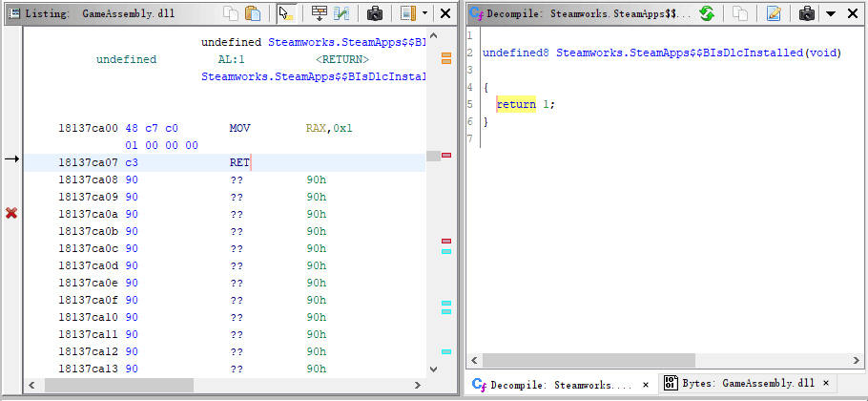This screenshot has height=401, width=868.
Task: Click the Paste icon in Listing toolbar
Action: pyautogui.click(x=253, y=13)
